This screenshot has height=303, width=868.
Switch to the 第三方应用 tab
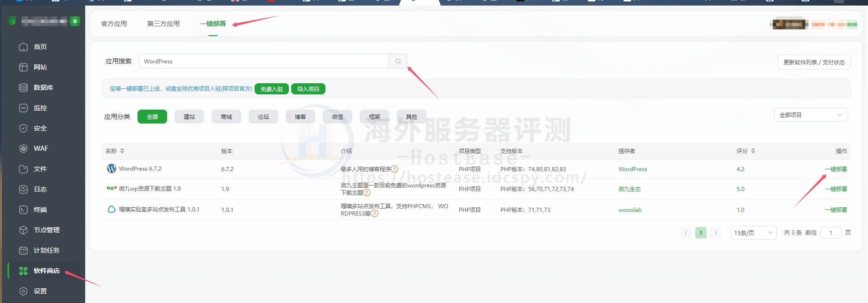(x=163, y=24)
